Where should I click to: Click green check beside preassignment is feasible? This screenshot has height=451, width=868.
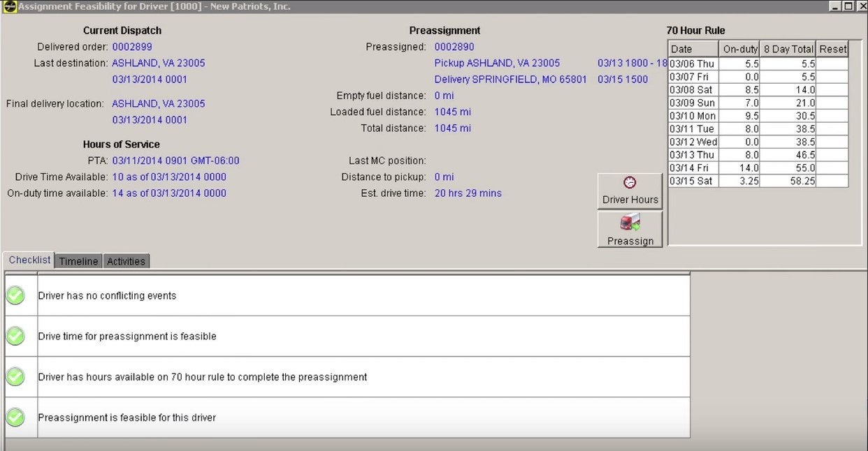click(x=15, y=417)
